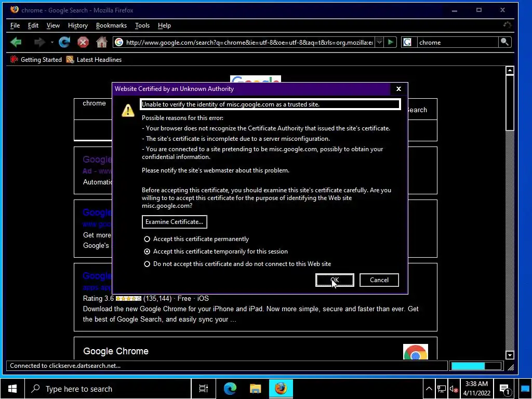Image resolution: width=532 pixels, height=399 pixels.
Task: Open the Getting Started bookmark
Action: [36, 60]
